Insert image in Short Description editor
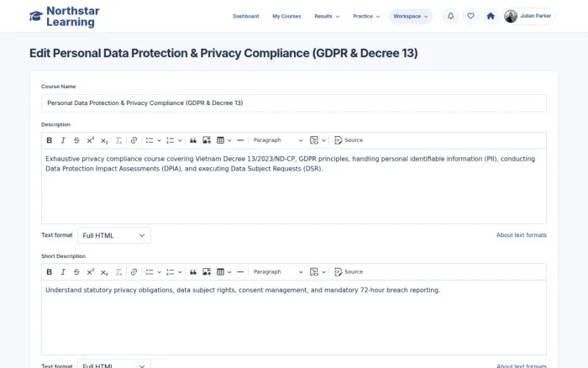The height and width of the screenshot is (368, 588). click(207, 272)
